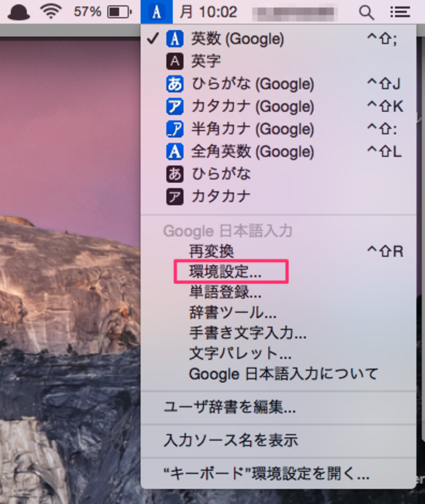
Task: Open "キーボード"環境設定を開く...
Action: click(279, 474)
